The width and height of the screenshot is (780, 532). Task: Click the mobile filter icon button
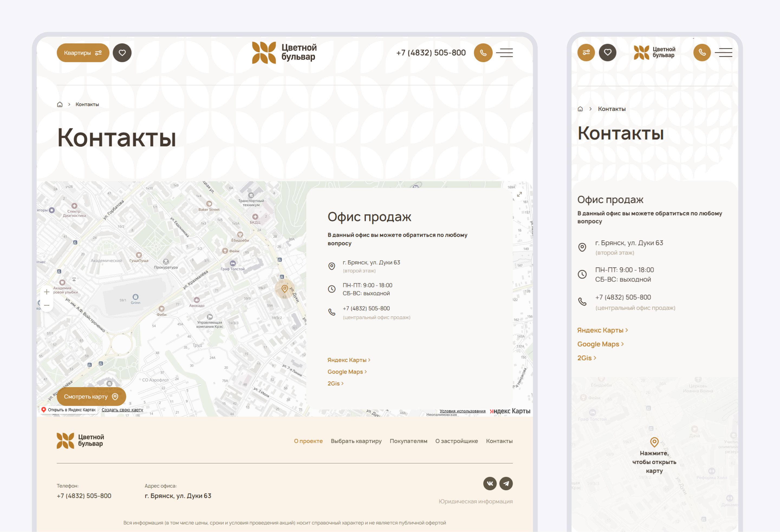coord(586,52)
